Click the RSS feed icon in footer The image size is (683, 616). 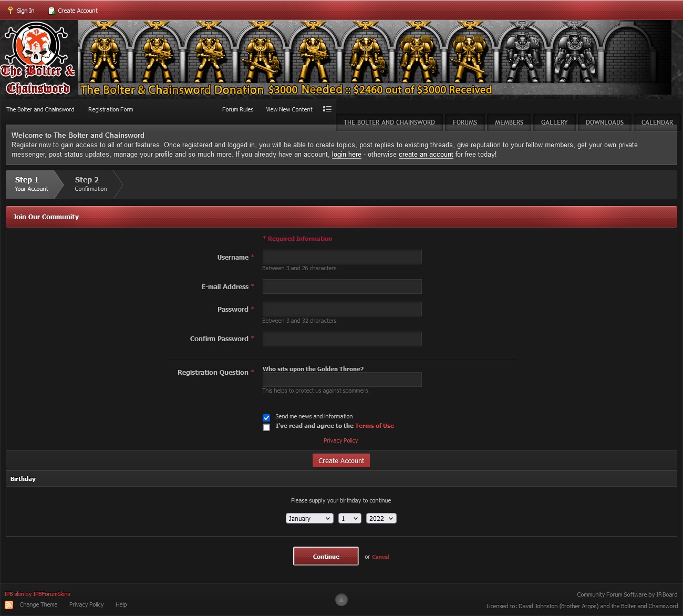point(9,605)
